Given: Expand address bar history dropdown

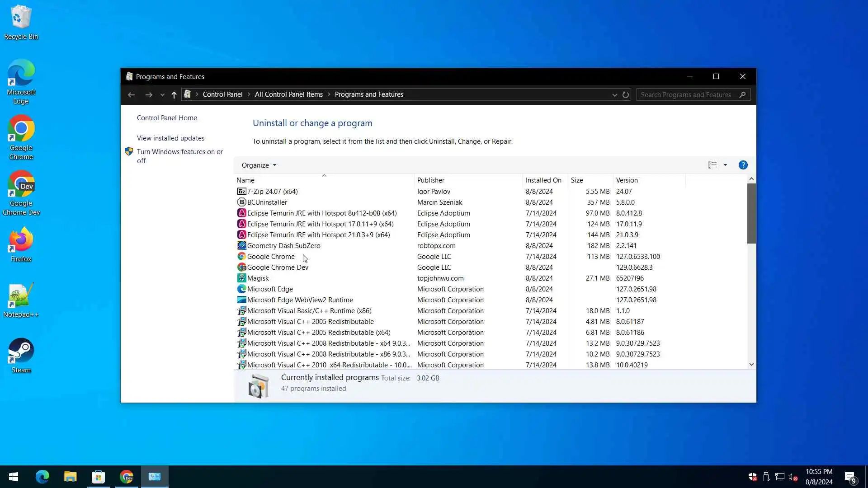Looking at the screenshot, I should click(614, 94).
